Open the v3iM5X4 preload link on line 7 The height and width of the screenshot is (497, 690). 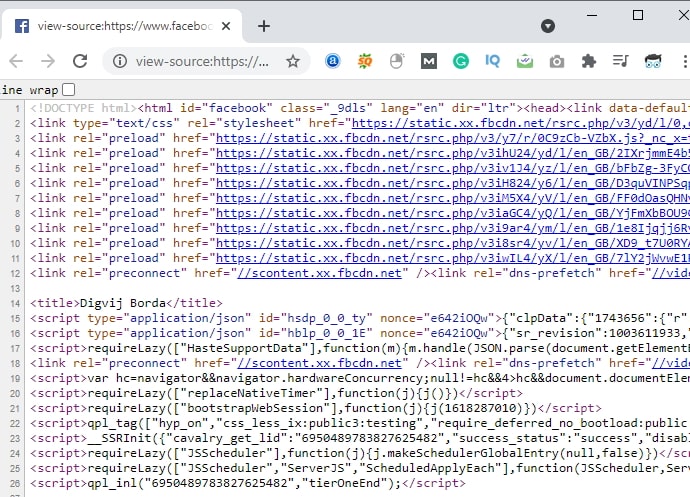point(453,198)
